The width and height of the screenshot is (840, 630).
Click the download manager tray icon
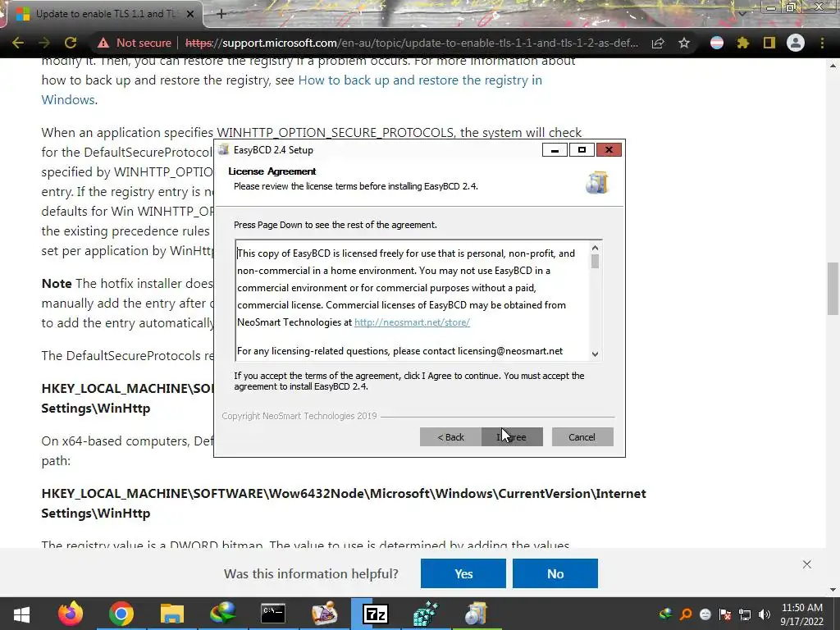point(666,614)
